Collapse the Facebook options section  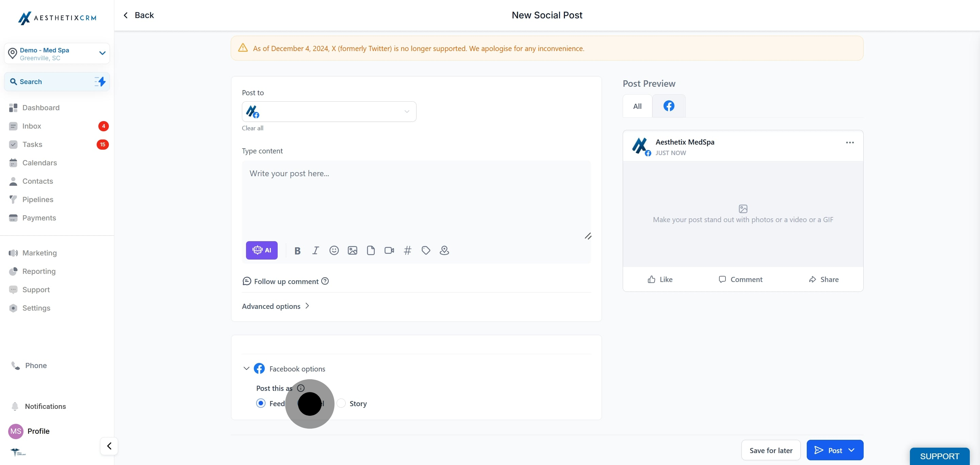(x=246, y=368)
